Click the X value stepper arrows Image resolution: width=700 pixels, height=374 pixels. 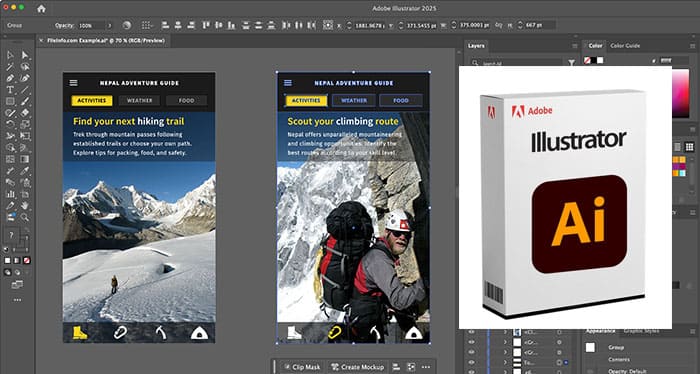[350, 25]
